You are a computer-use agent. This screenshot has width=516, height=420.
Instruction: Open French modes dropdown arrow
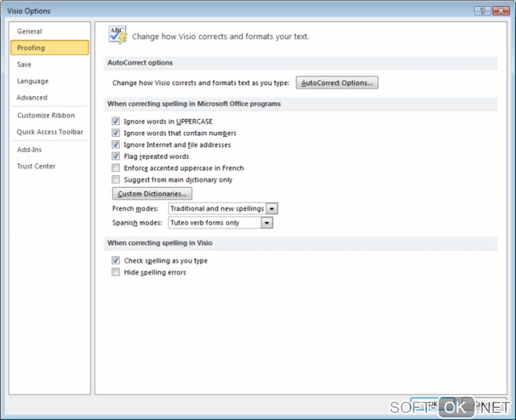pyautogui.click(x=272, y=209)
